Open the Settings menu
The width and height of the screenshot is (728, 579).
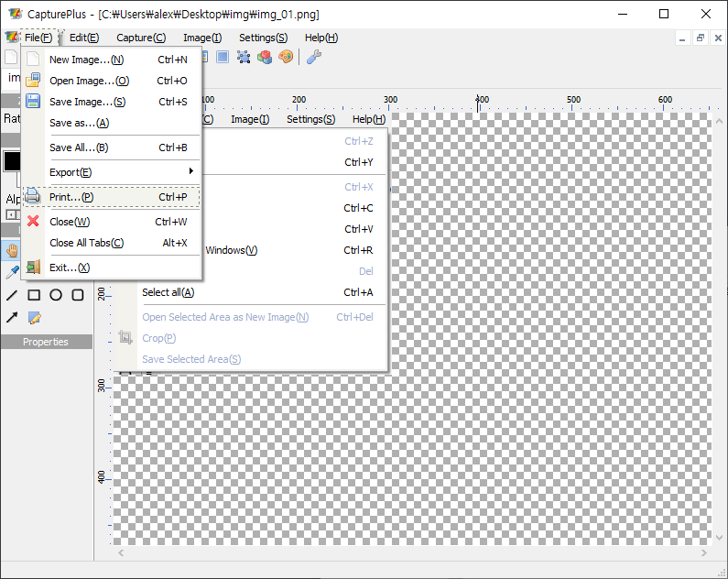tap(263, 38)
